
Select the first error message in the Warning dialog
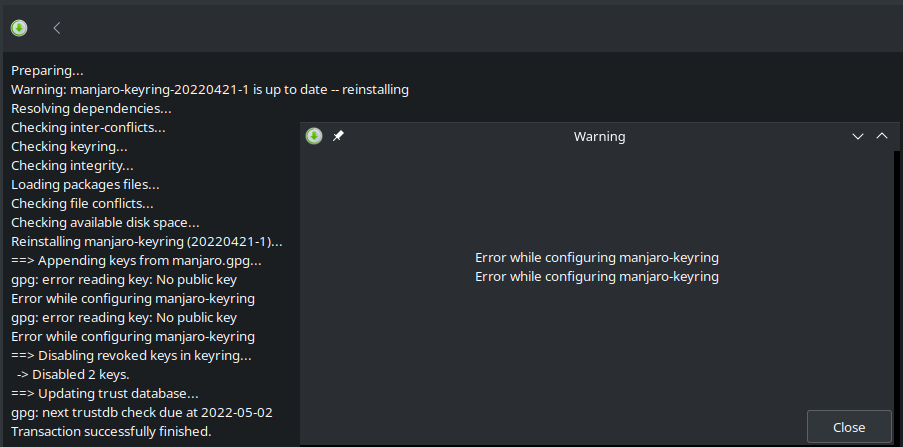tap(597, 257)
